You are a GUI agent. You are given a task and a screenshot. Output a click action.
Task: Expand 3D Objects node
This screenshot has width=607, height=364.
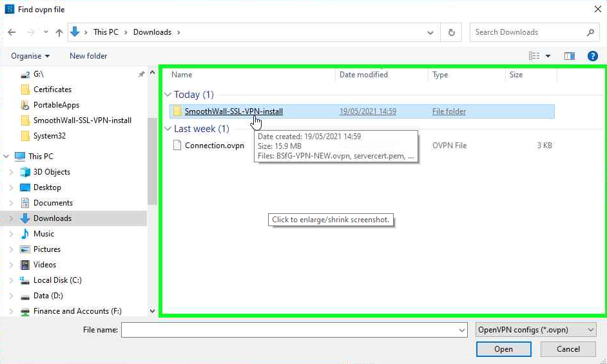11,172
